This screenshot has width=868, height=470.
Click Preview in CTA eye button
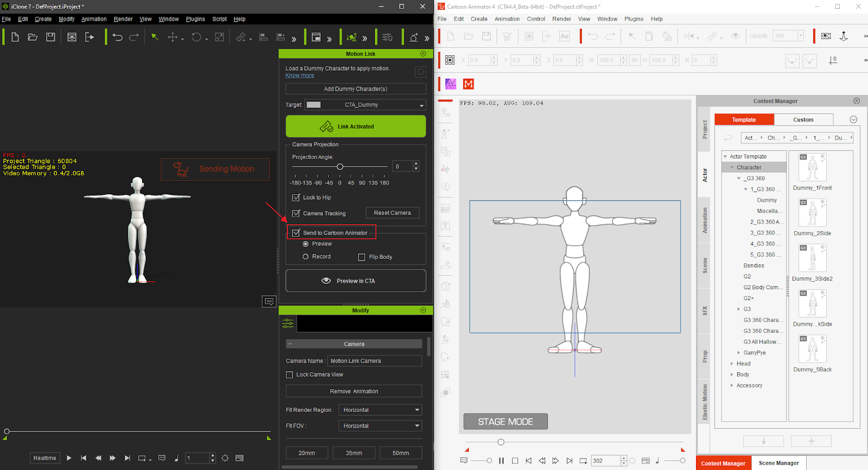pos(356,281)
